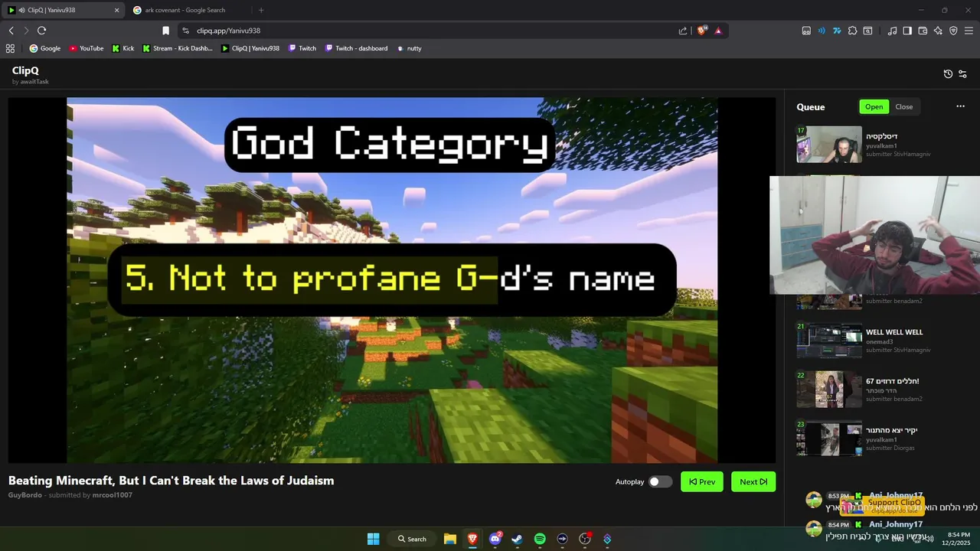Open the ClipQ | Yanivu938 bookmark
Viewport: 980px width, 551px height.
[x=250, y=48]
